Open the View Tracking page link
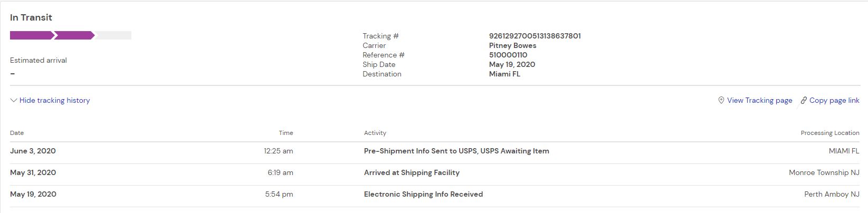The width and height of the screenshot is (868, 213). 759,100
